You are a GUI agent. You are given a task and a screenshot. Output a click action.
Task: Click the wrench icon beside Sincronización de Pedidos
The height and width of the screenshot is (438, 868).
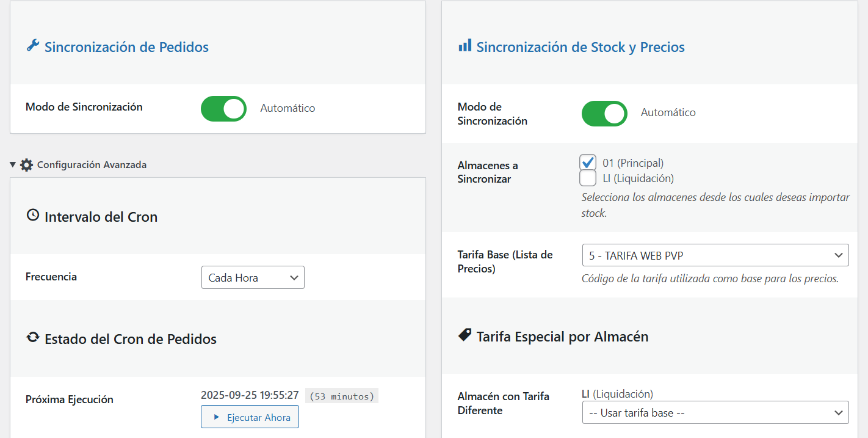(33, 46)
